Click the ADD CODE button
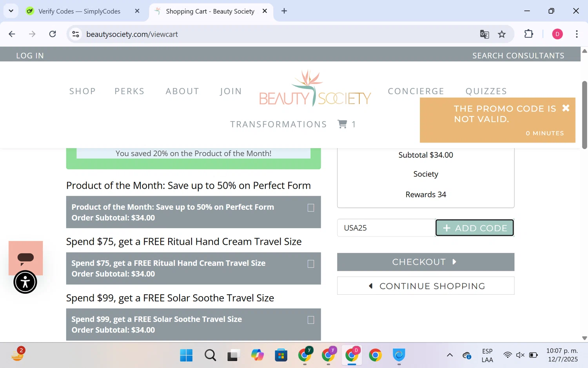588x368 pixels. click(475, 228)
